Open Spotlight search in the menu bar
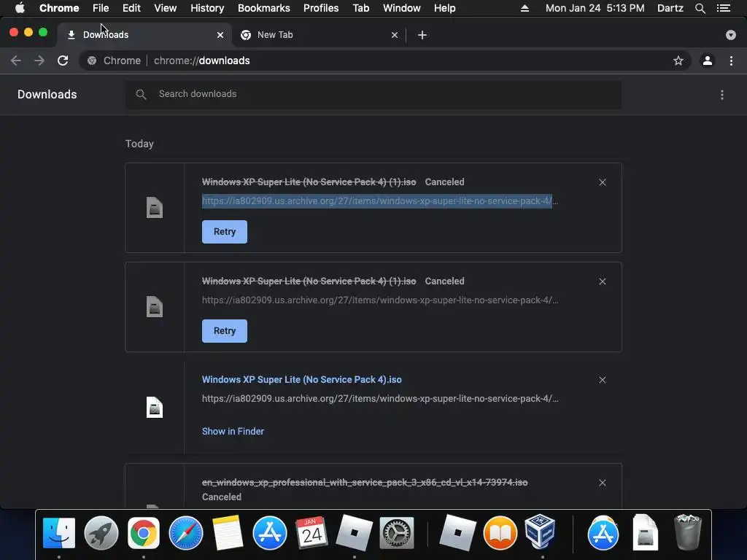 (x=700, y=8)
